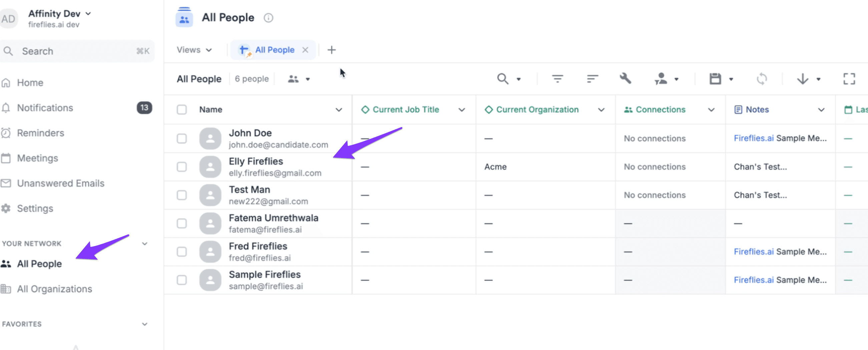The image size is (868, 350).
Task: Tick the checkbox for John Doe
Action: point(181,139)
